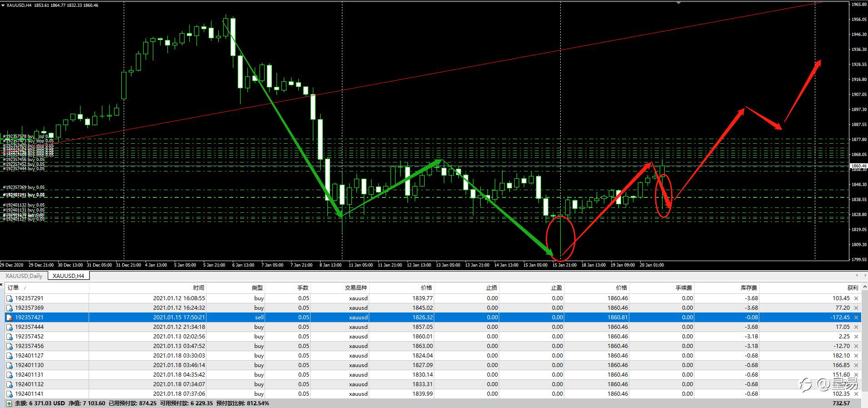Close the sell order losing -172.45
The image size is (868, 408).
click(856, 317)
